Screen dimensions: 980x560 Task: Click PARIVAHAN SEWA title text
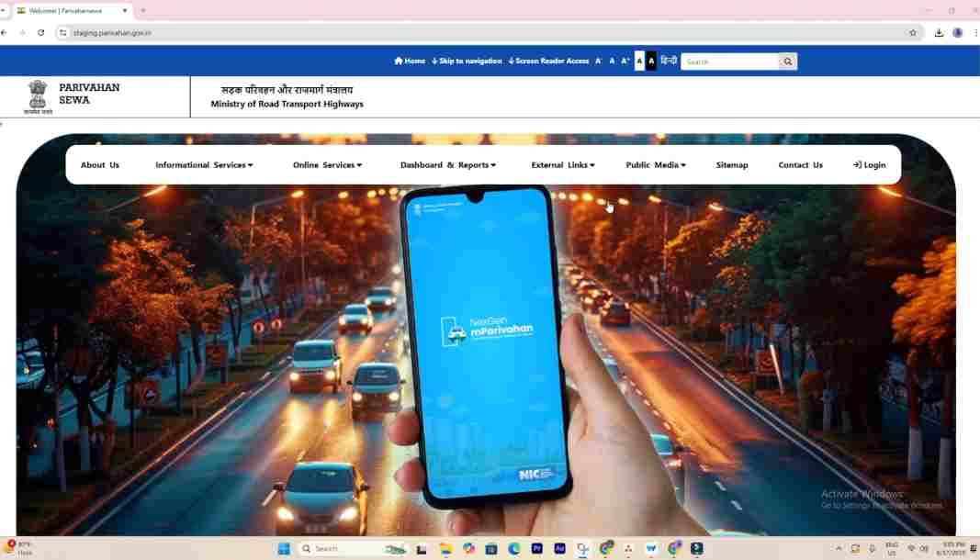click(89, 94)
